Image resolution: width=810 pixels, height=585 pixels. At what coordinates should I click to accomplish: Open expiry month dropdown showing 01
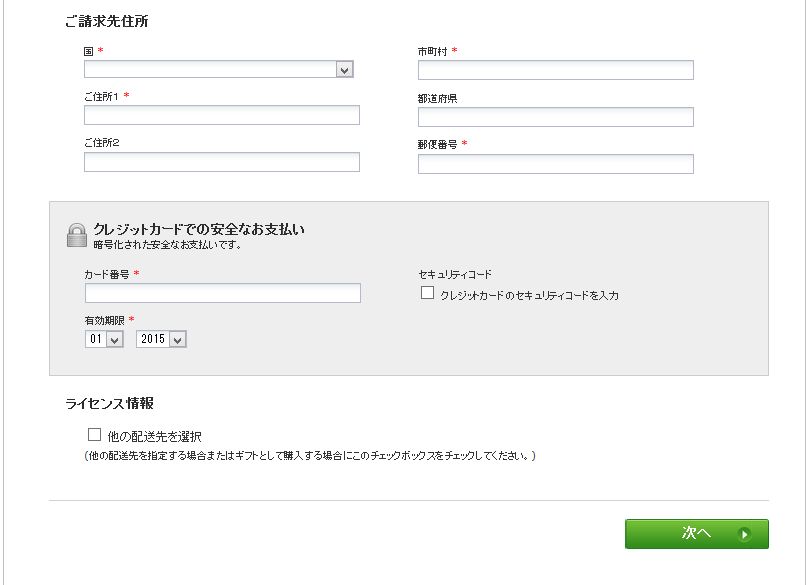coord(104,339)
